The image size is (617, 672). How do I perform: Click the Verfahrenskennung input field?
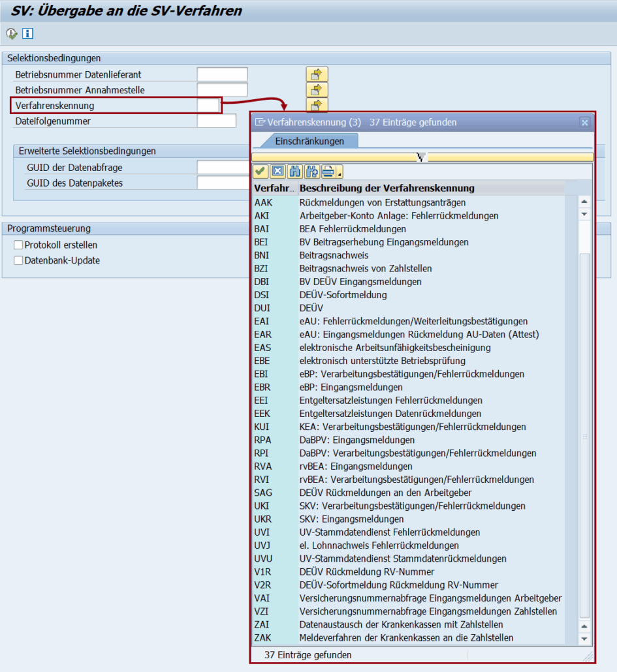tap(209, 105)
